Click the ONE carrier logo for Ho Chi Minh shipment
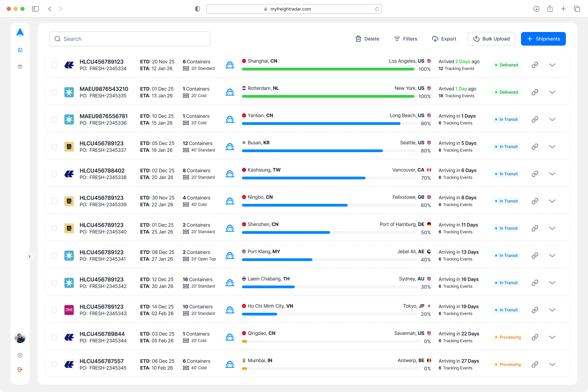Viewport: 588px width, 392px height. tap(69, 310)
